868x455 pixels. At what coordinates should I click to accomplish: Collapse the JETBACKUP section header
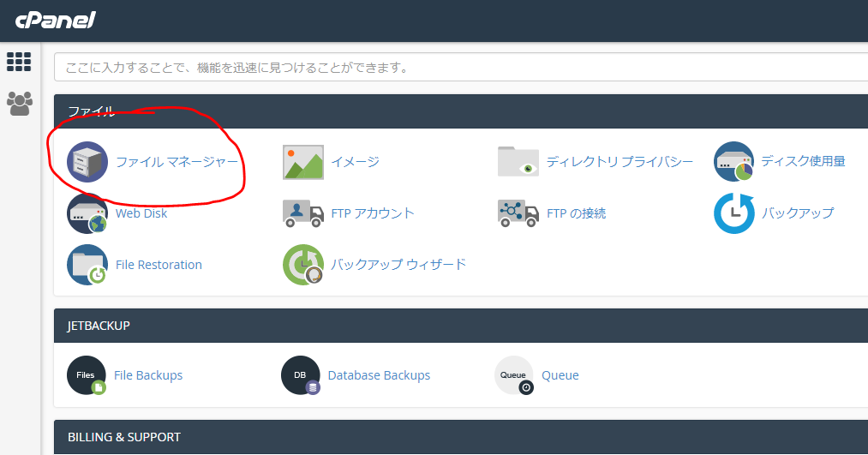pyautogui.click(x=461, y=326)
